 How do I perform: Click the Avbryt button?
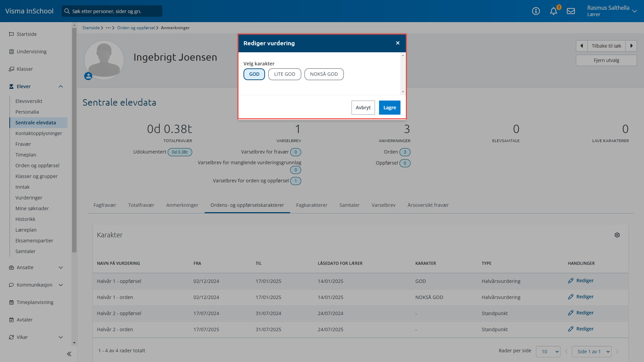(x=363, y=108)
